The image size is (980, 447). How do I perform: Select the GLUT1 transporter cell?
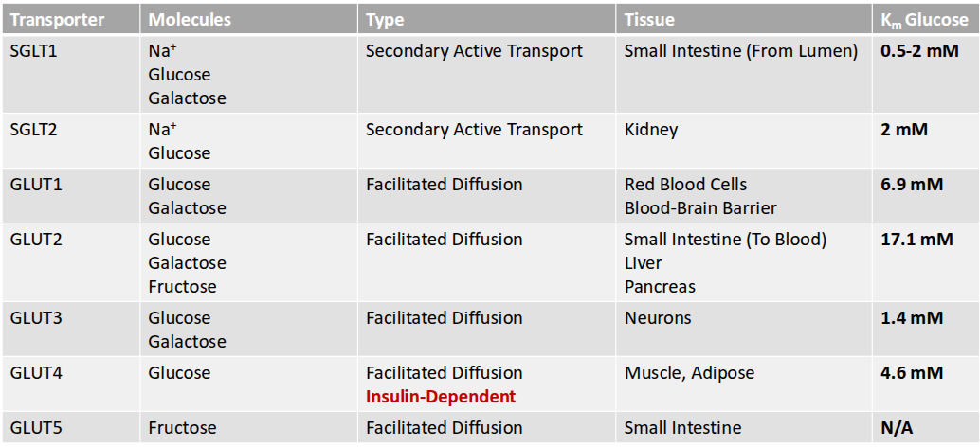click(34, 185)
